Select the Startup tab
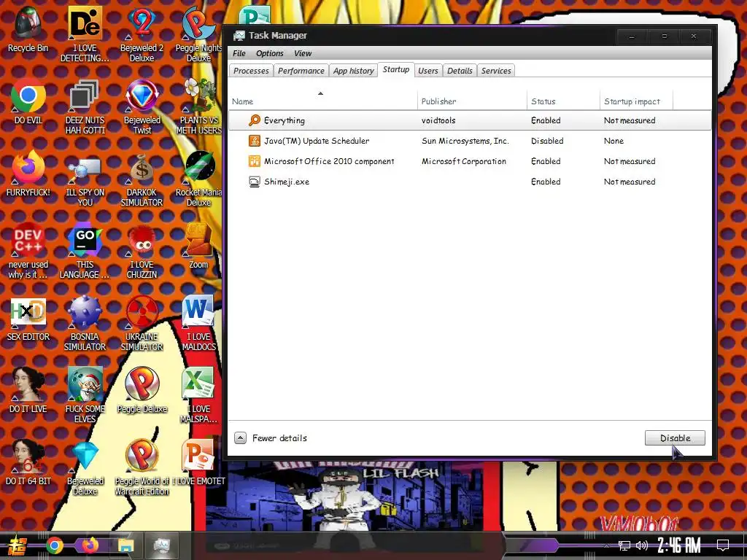The image size is (747, 560). (x=396, y=69)
